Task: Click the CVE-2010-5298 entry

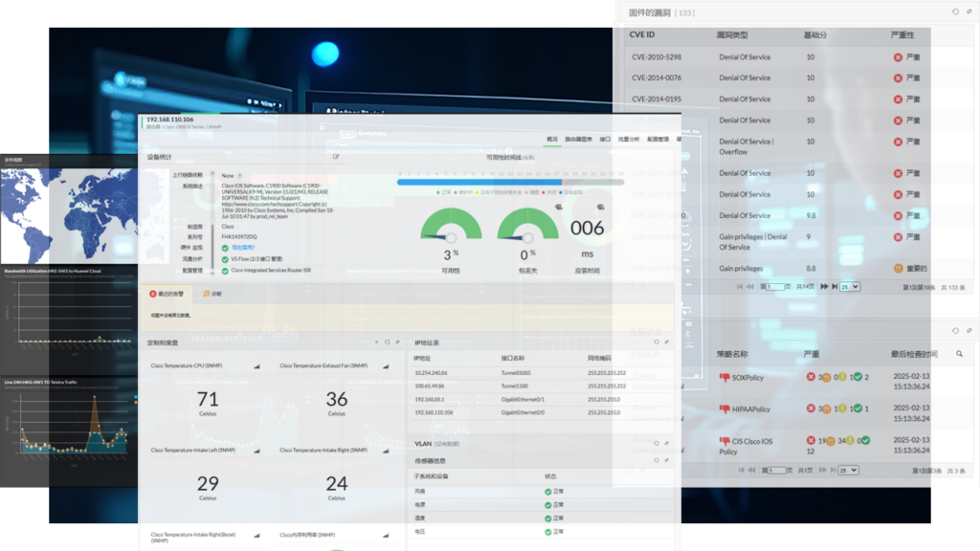Action: pyautogui.click(x=657, y=57)
